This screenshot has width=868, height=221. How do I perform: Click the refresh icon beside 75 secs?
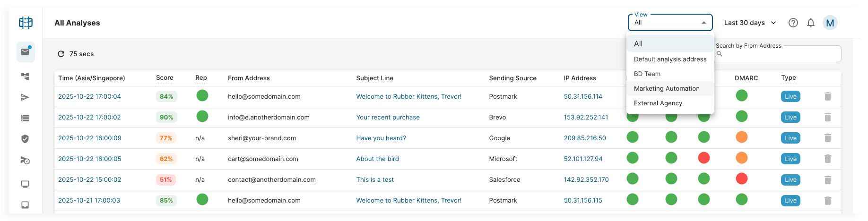pos(61,54)
